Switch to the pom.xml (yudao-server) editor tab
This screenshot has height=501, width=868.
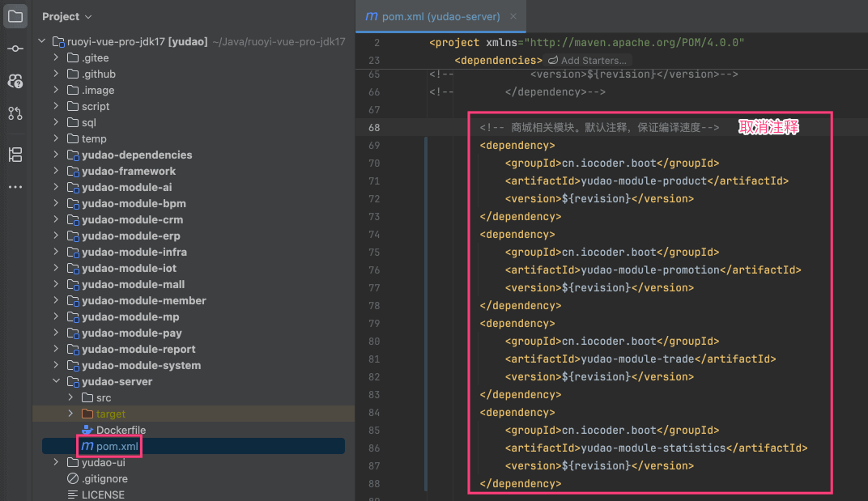pyautogui.click(x=440, y=16)
